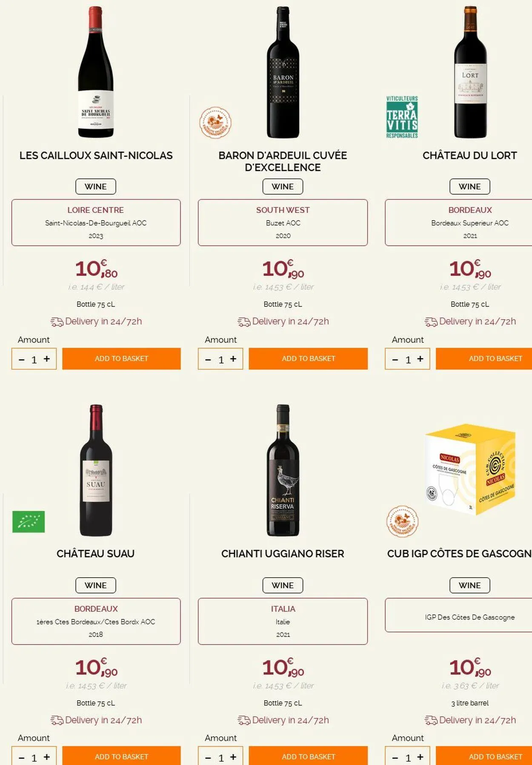Viewport: 532px width, 765px height.
Task: Click the Loire Centre appellation box
Action: coord(96,222)
